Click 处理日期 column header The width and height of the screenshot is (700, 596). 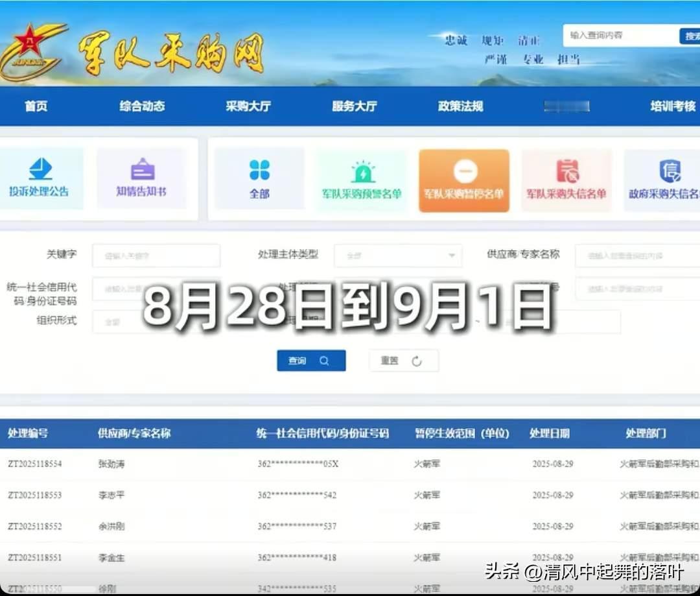click(550, 433)
